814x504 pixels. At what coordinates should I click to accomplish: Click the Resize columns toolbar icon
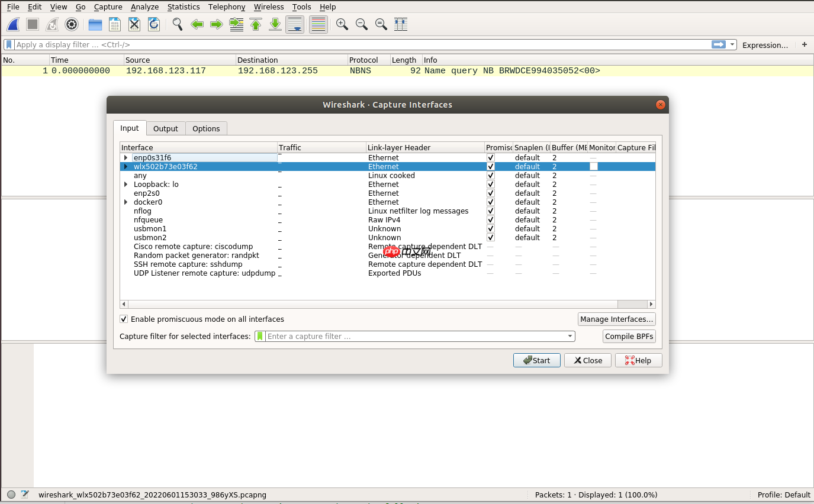(401, 24)
